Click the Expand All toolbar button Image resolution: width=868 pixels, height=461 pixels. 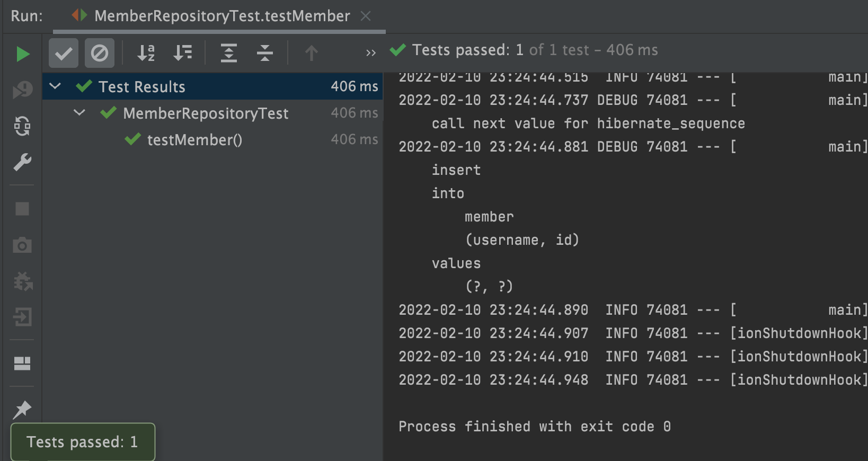(x=228, y=53)
